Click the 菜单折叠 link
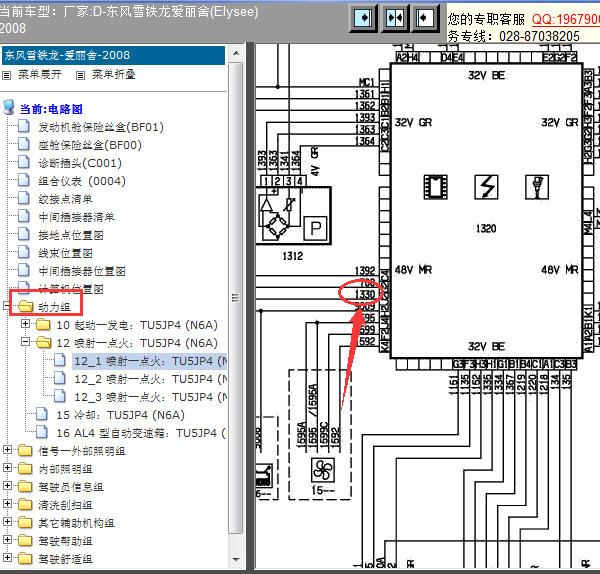Viewport: 600px width, 574px height. (114, 74)
